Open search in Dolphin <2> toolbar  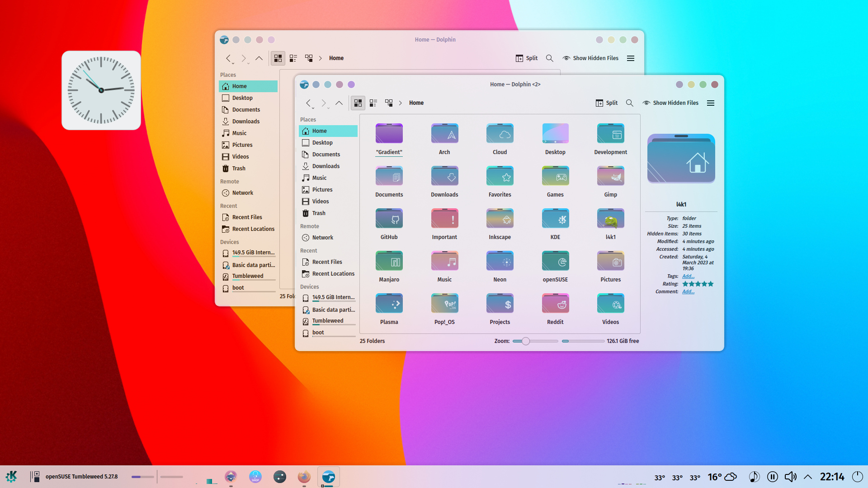(x=629, y=103)
